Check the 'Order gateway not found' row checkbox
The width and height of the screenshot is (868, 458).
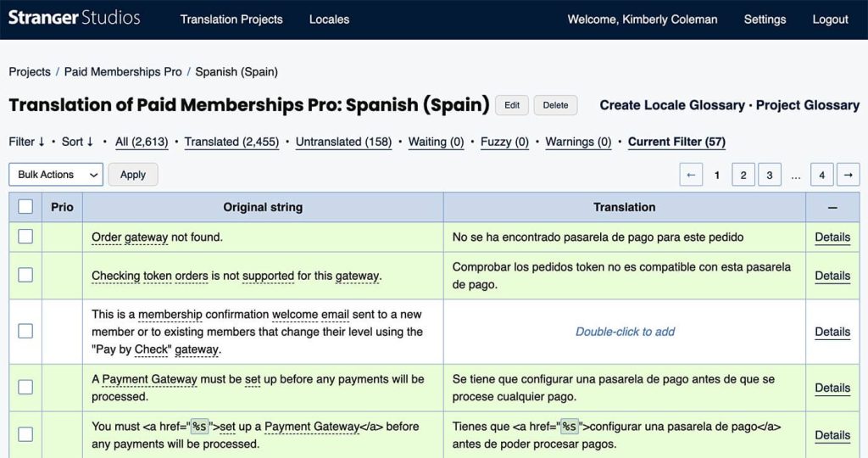point(25,237)
